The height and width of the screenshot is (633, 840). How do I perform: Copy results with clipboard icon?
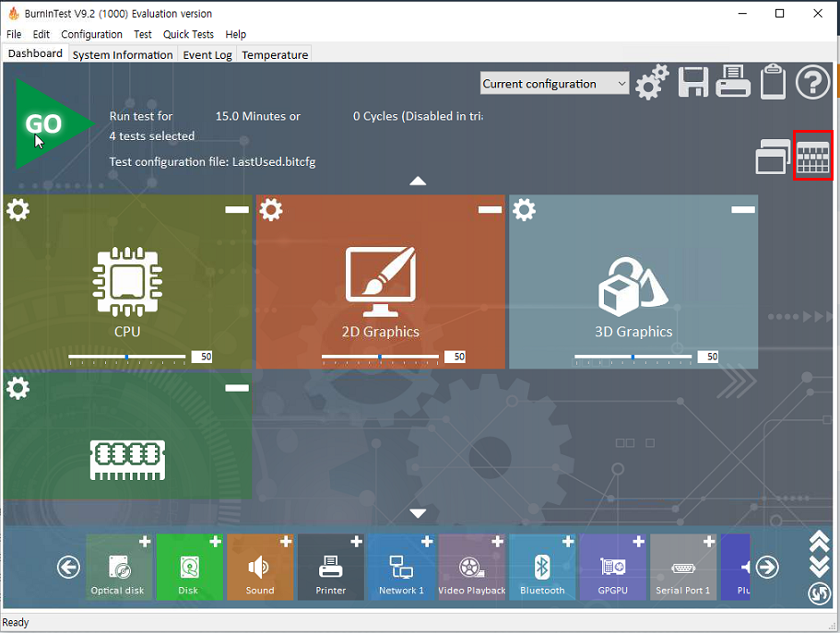click(x=773, y=82)
